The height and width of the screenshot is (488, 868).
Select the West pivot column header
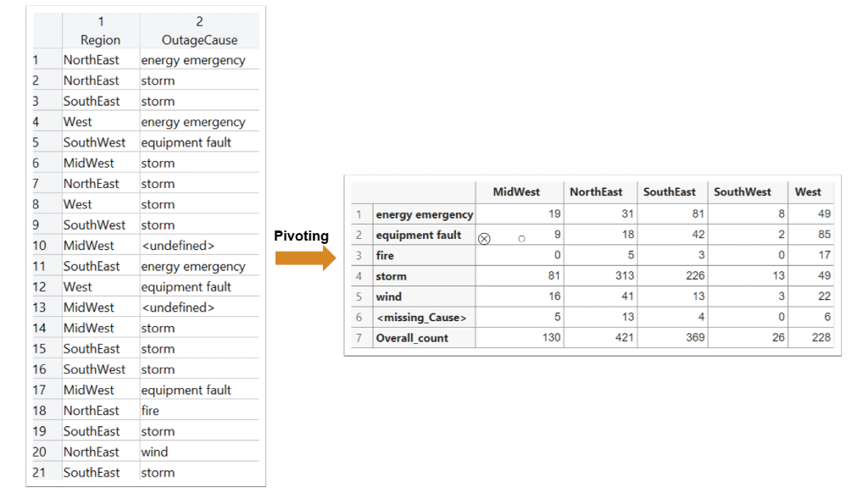pos(808,192)
